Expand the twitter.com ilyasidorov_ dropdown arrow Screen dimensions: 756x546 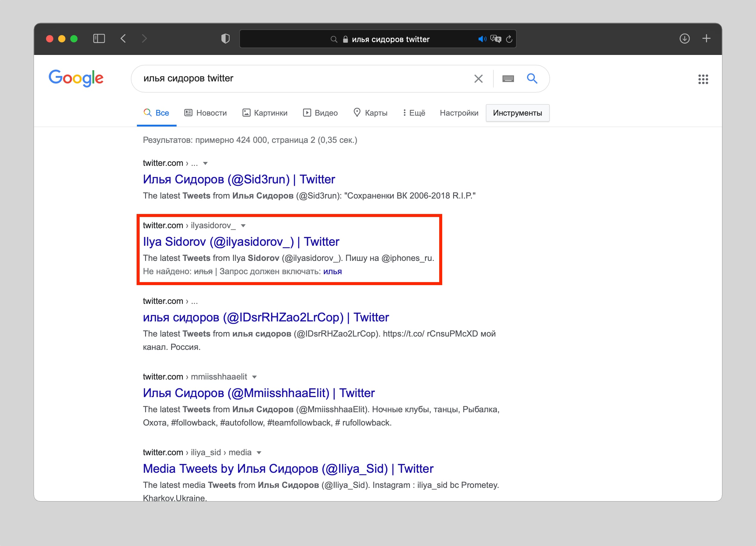245,225
